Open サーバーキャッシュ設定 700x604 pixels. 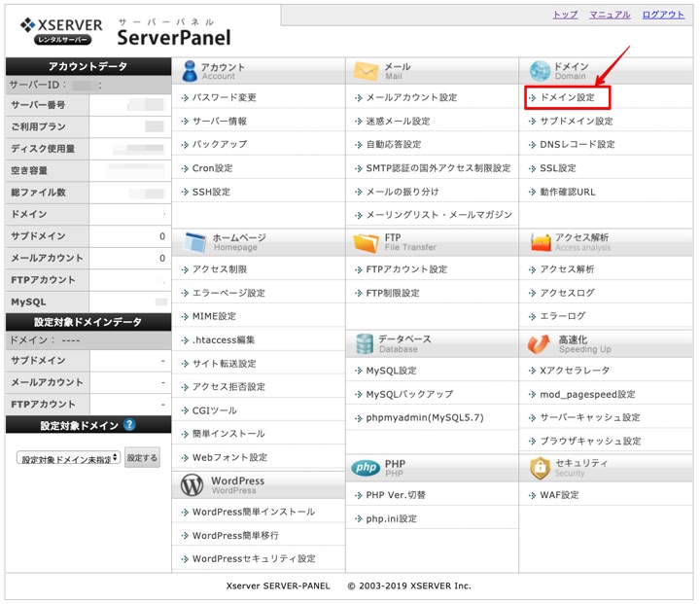click(x=590, y=417)
